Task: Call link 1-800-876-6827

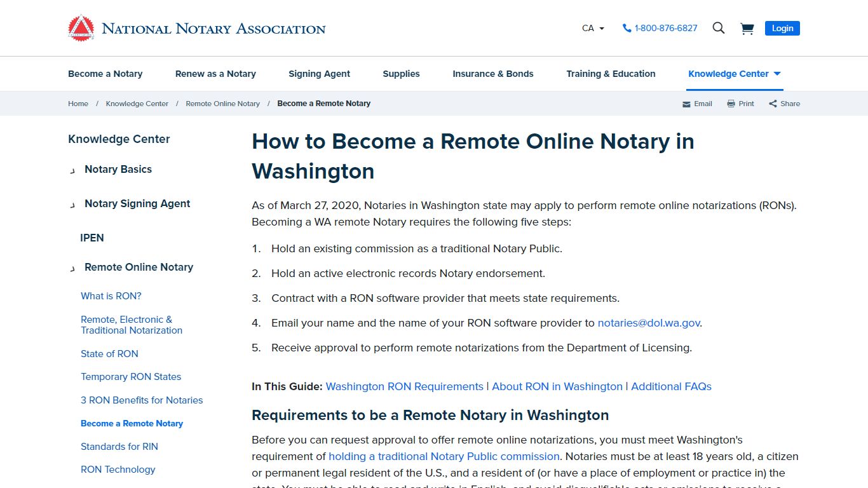Action: pos(666,28)
